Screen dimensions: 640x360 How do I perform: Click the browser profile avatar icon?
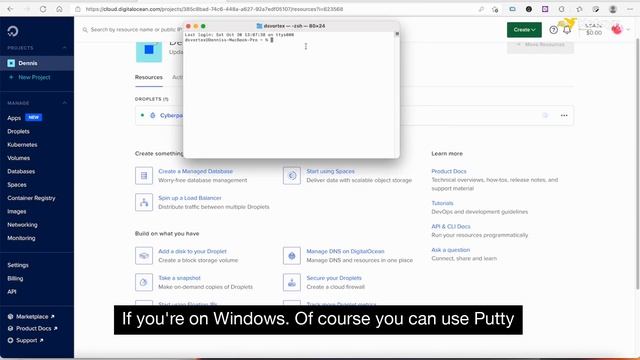click(x=613, y=9)
